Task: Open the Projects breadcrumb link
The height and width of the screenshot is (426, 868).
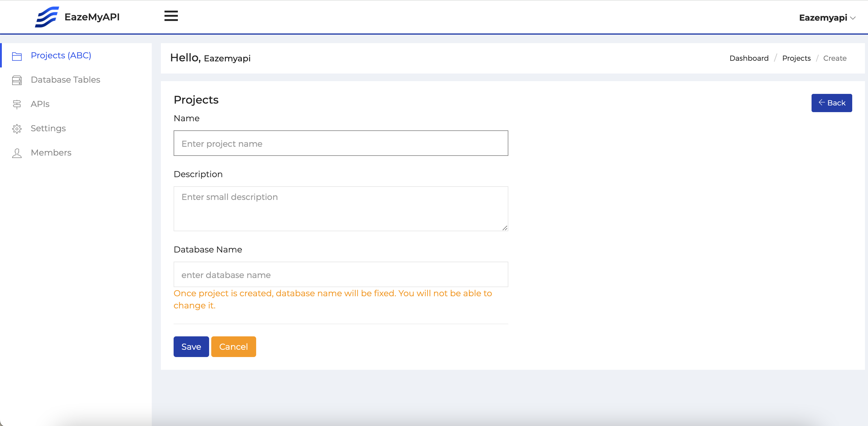Action: tap(796, 58)
